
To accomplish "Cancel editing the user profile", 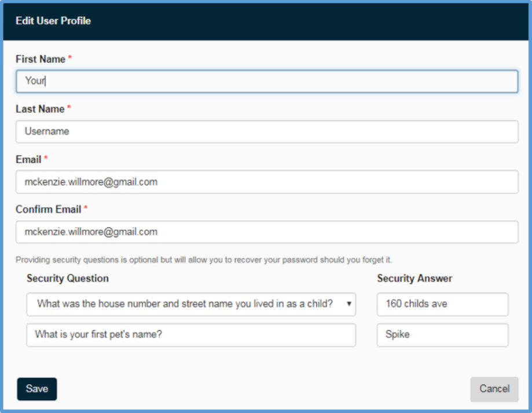I will pos(494,389).
